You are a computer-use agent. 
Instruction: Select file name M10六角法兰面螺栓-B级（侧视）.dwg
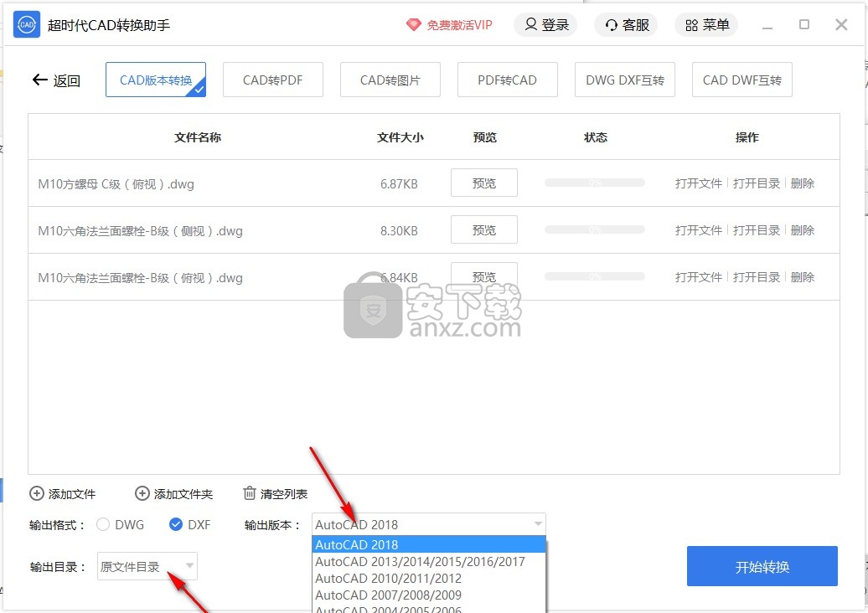point(141,230)
